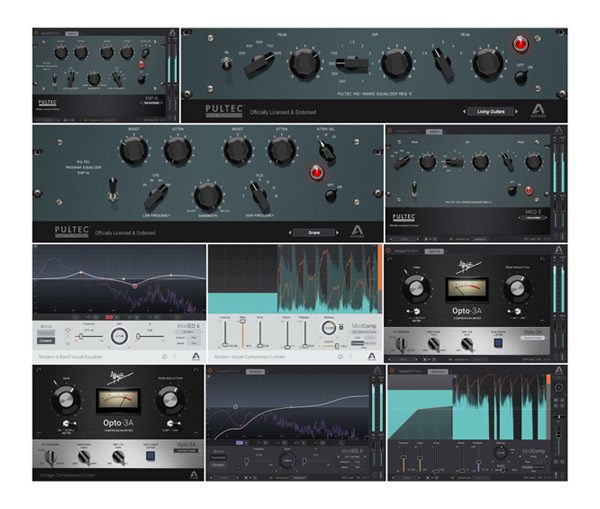Click the next preset arrow beside Snare
The image size is (600, 509).
(337, 233)
